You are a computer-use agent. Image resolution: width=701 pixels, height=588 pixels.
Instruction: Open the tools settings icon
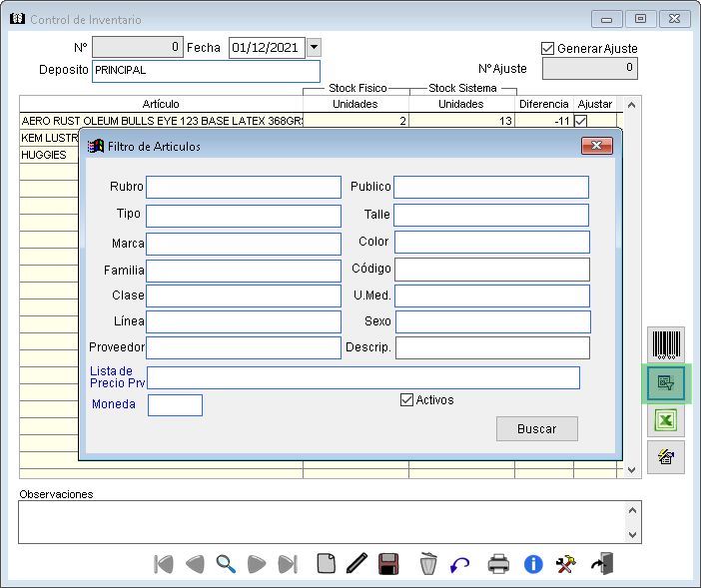(x=565, y=564)
